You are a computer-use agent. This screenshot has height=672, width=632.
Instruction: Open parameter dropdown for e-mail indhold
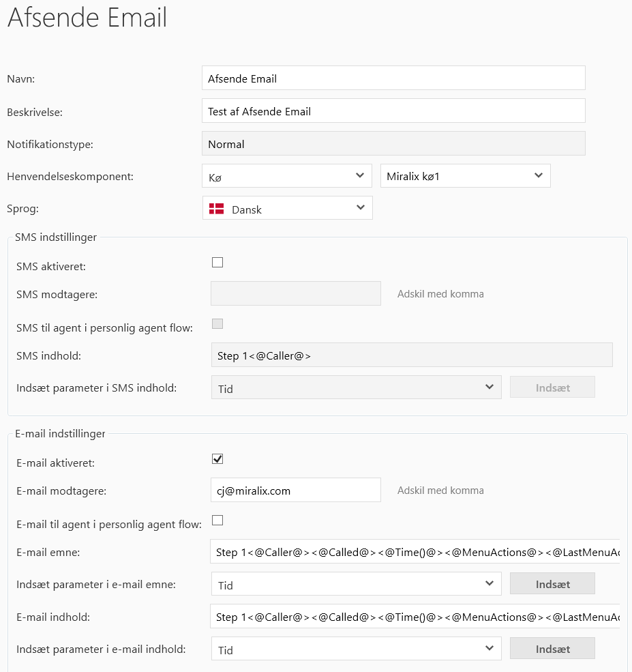(356, 649)
